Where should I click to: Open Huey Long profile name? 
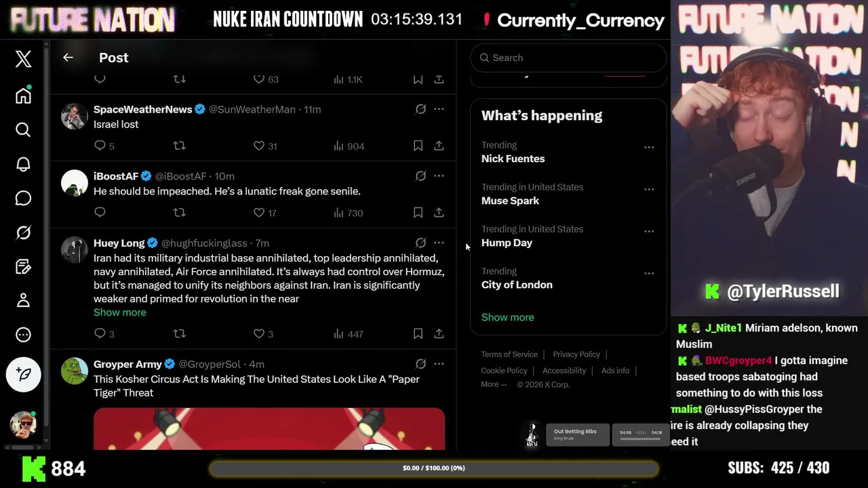pos(119,243)
